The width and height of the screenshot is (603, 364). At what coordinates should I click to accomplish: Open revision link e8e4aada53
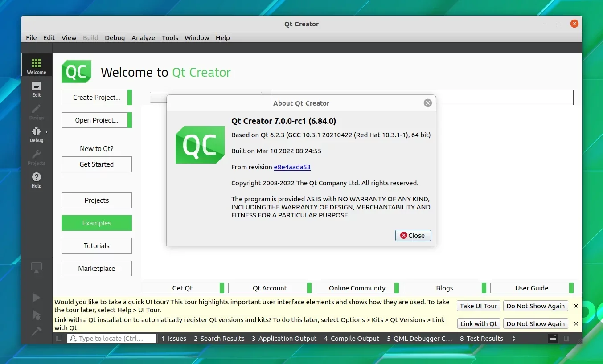click(x=292, y=167)
